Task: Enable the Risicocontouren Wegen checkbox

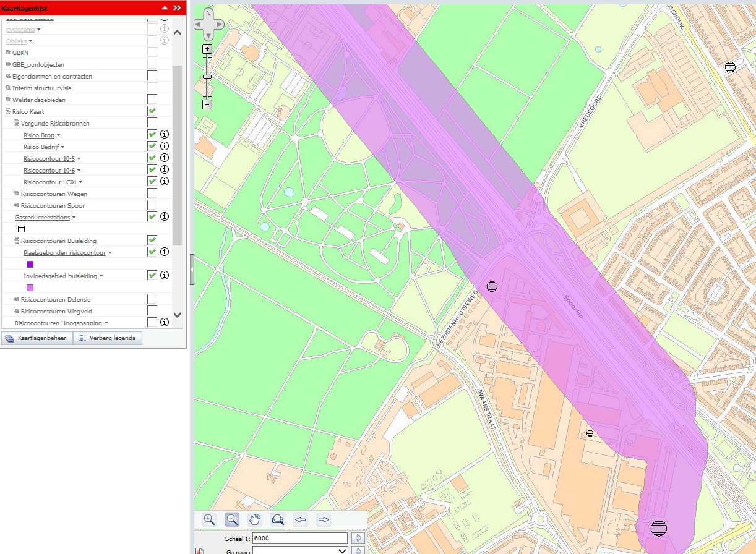Action: pos(152,193)
